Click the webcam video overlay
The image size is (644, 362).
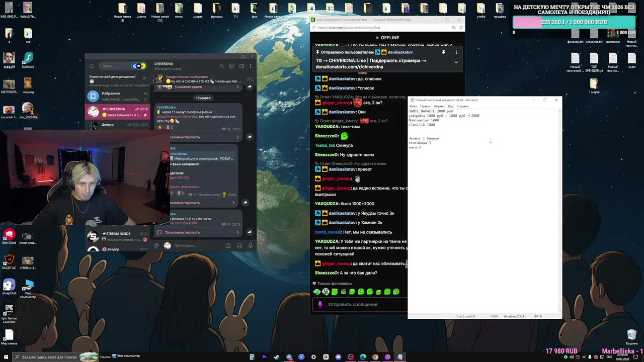pyautogui.click(x=85, y=177)
